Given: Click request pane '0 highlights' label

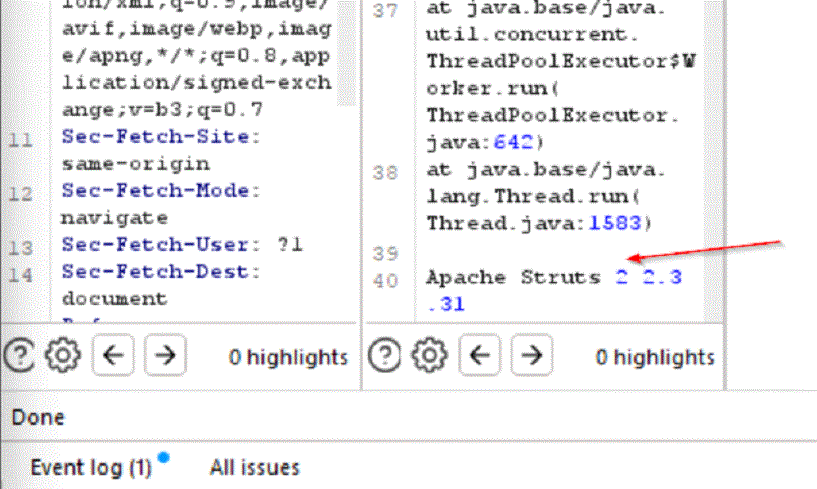Looking at the screenshot, I should [x=288, y=356].
